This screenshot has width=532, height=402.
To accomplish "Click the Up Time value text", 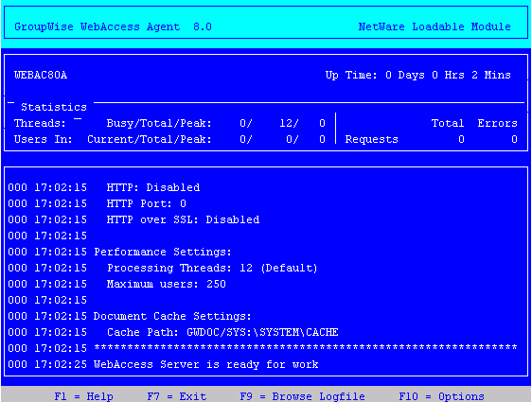I will point(418,75).
